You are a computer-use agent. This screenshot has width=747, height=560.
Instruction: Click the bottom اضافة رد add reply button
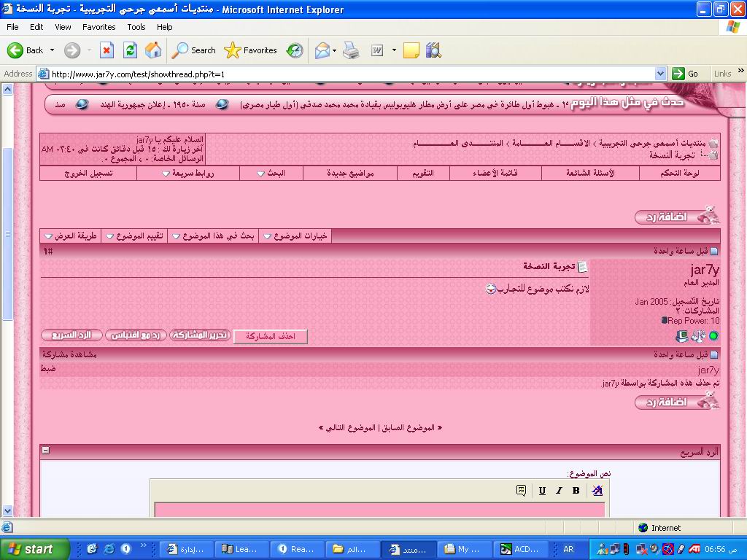click(677, 402)
